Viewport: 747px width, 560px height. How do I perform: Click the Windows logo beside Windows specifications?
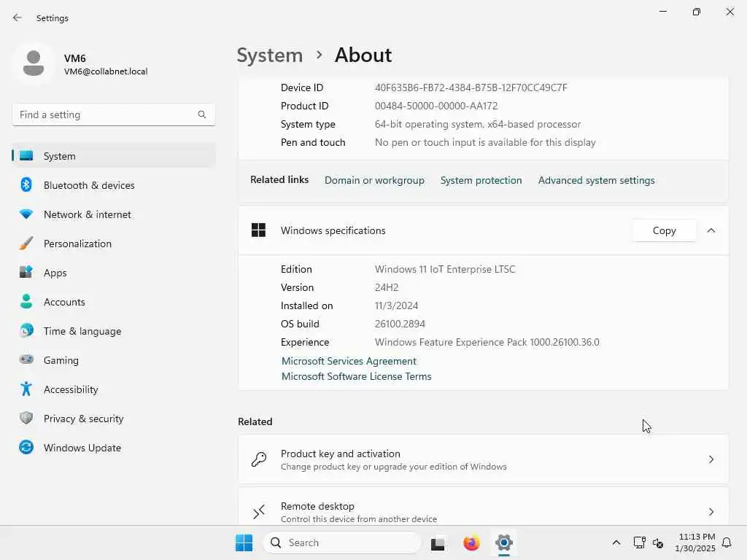[x=258, y=230]
